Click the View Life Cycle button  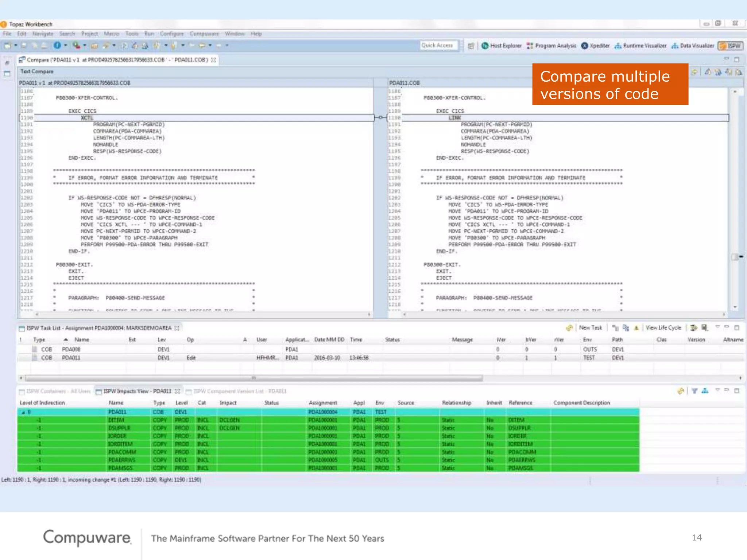tap(663, 328)
